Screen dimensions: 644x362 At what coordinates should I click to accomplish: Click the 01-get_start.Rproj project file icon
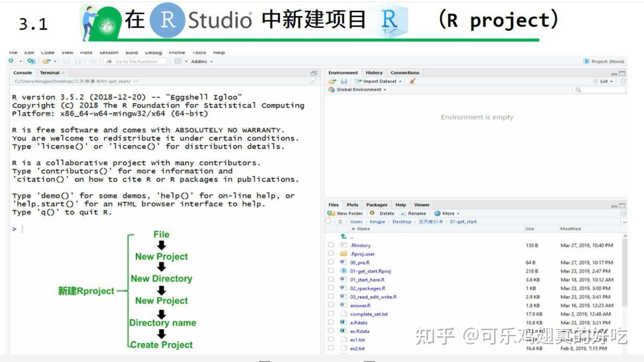pos(343,271)
